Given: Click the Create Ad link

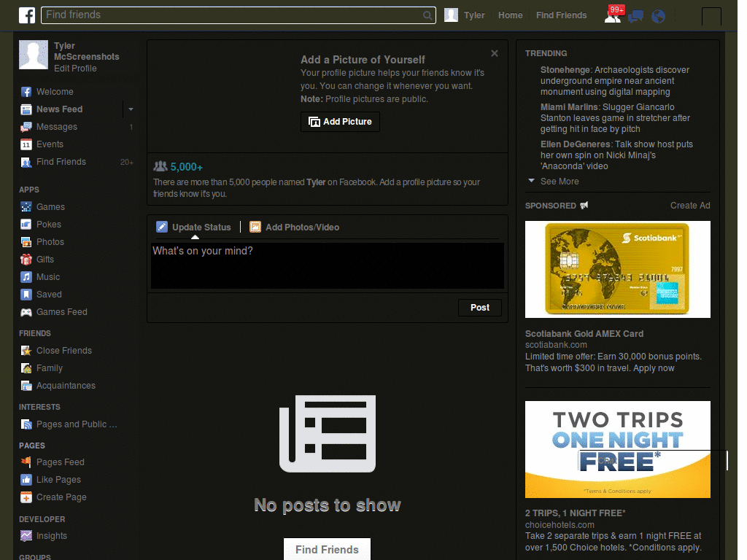Looking at the screenshot, I should 690,205.
